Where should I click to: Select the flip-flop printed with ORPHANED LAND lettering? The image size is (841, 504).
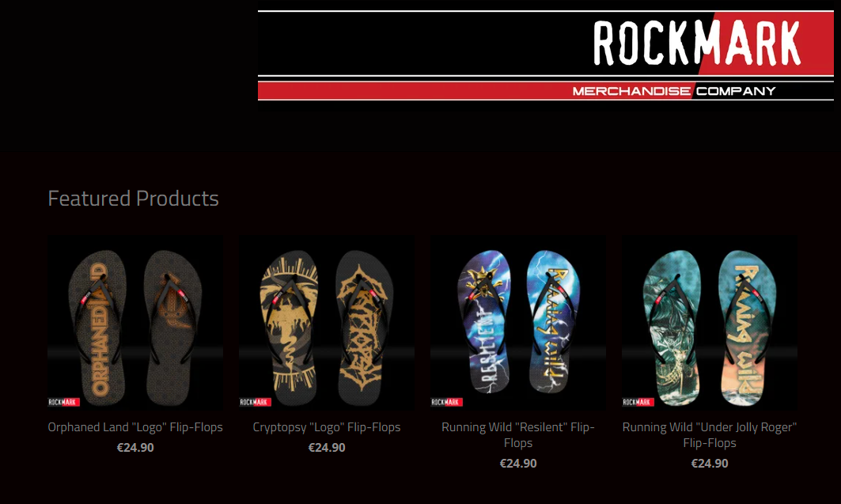(x=97, y=327)
